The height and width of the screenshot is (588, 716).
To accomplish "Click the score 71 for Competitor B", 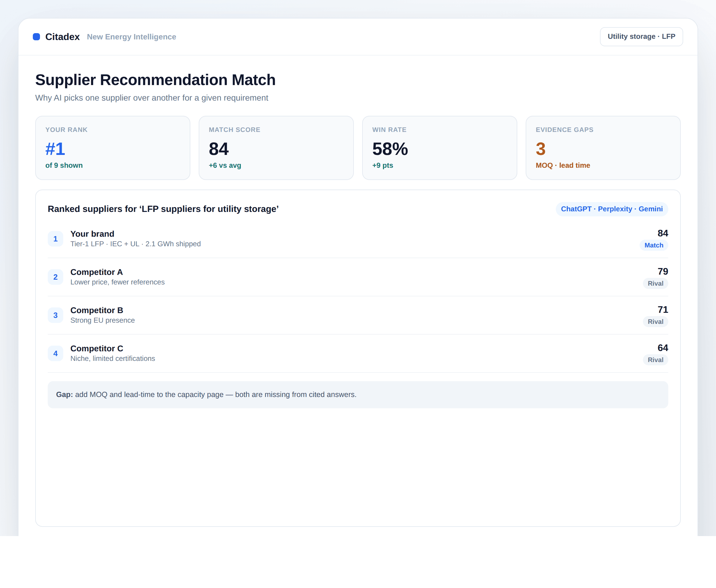I will coord(663,310).
